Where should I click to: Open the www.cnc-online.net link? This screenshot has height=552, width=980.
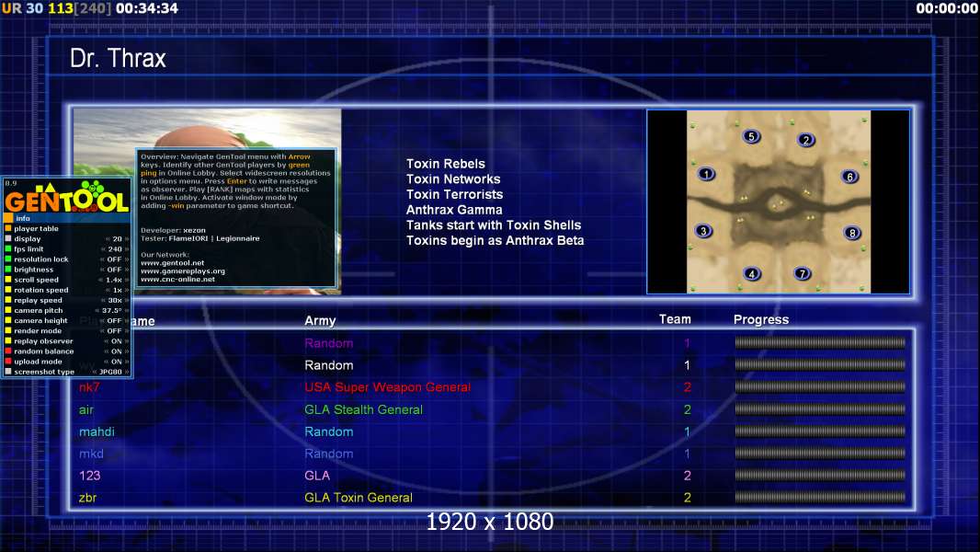178,279
